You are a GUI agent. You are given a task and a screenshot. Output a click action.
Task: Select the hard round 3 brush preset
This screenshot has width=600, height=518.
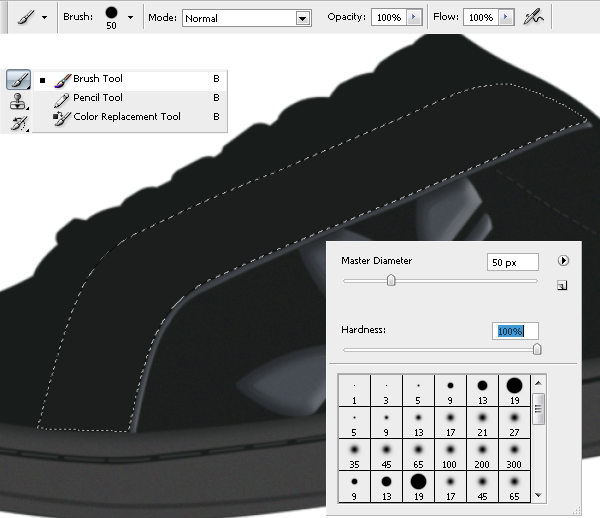coord(386,391)
